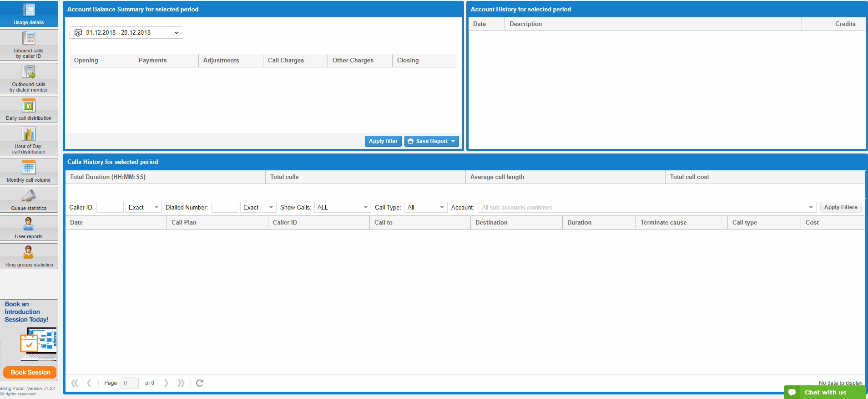This screenshot has height=399, width=868.
Task: Open the date range 01.12.2018 - 20.12.2018 dropdown
Action: [x=126, y=33]
